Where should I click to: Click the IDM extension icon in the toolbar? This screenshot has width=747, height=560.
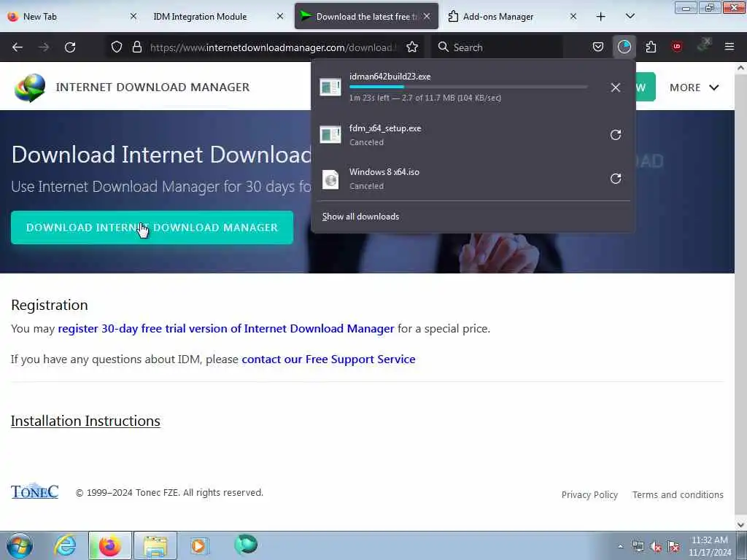pos(703,44)
